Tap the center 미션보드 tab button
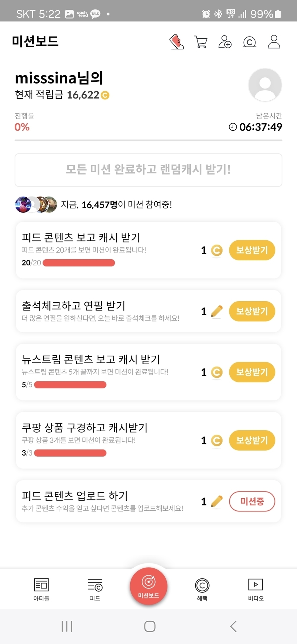 [x=148, y=586]
